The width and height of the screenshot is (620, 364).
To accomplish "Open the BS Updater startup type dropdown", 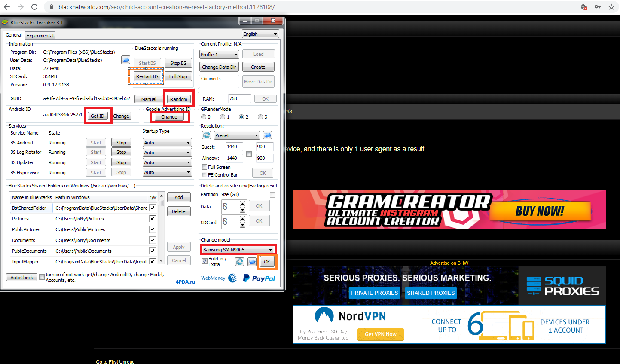I will click(167, 162).
